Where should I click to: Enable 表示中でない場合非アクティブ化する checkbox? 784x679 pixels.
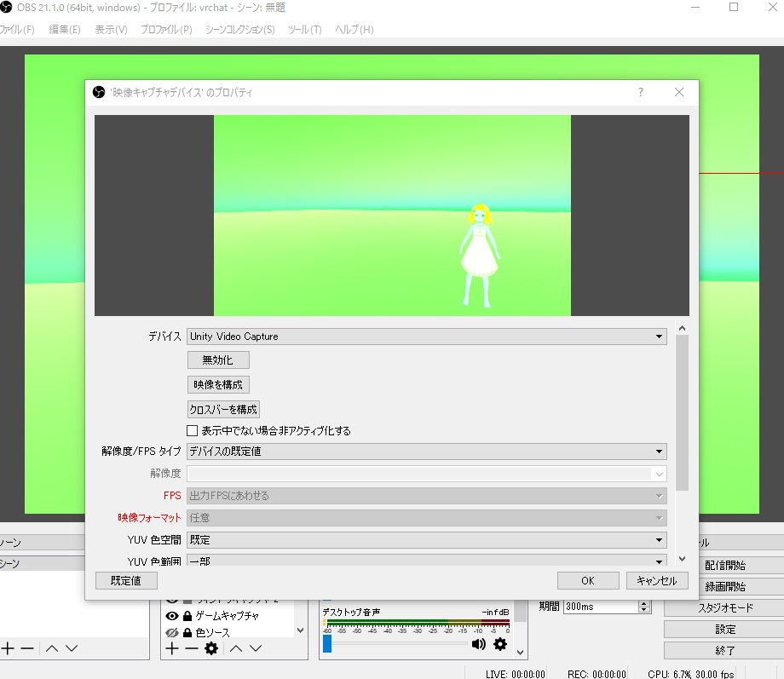click(x=192, y=430)
